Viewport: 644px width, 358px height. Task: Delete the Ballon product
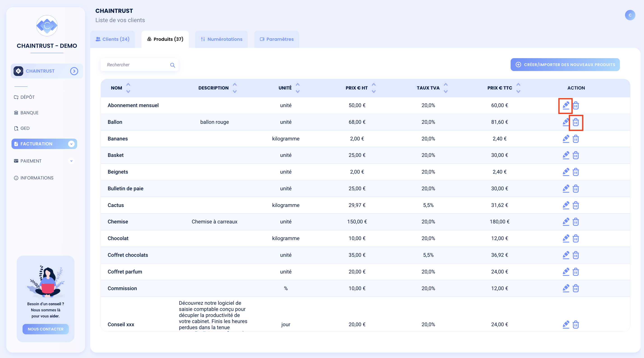(576, 122)
